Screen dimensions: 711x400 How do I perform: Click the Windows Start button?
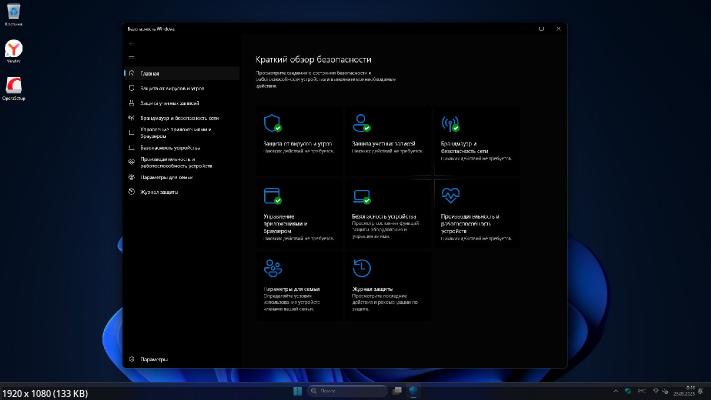click(x=297, y=391)
